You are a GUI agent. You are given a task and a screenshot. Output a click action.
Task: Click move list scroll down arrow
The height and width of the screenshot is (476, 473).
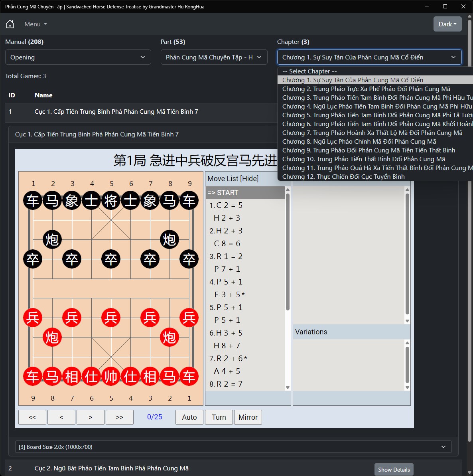click(x=288, y=388)
